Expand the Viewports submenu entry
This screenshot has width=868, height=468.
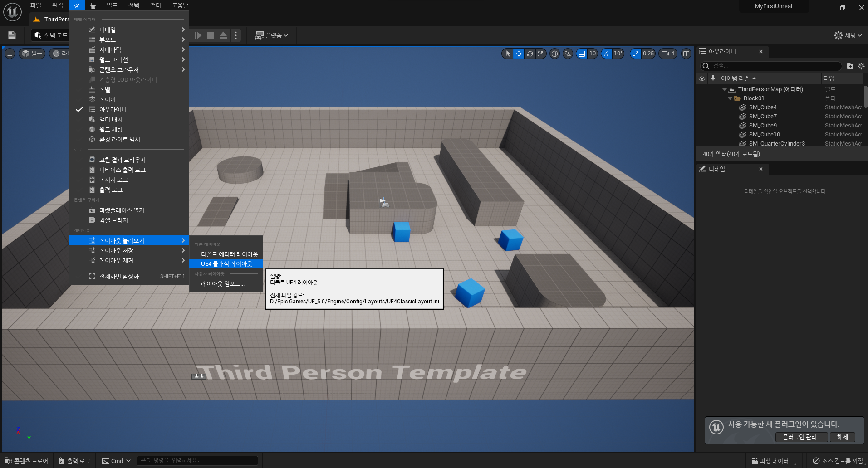(129, 40)
